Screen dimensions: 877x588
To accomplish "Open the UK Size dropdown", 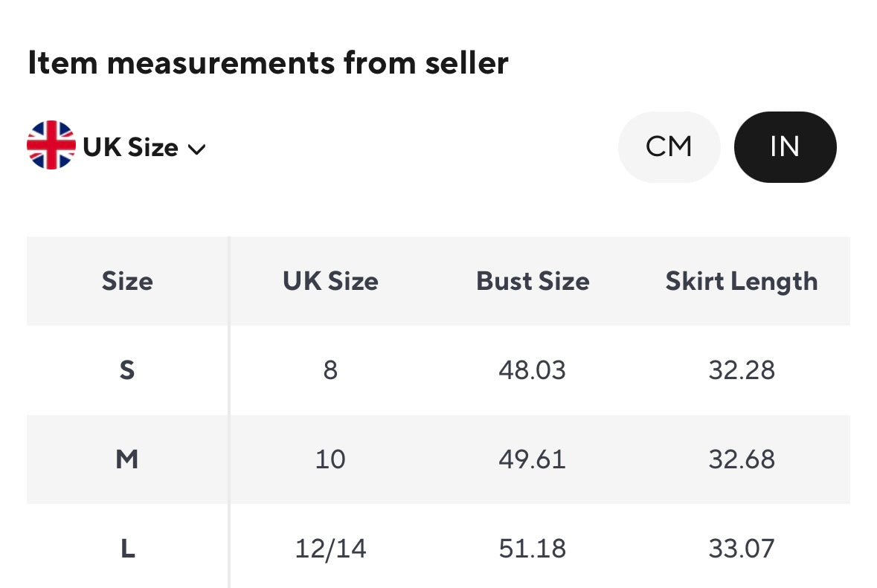I will [131, 147].
